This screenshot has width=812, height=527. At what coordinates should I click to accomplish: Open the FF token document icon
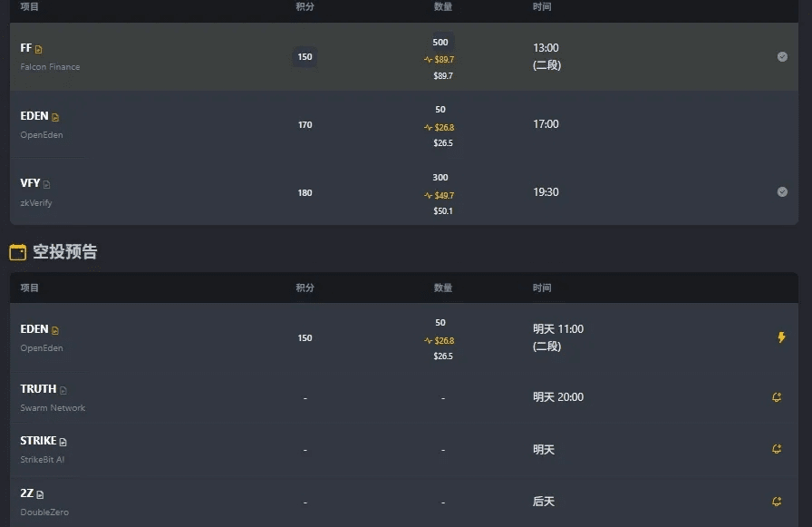coord(39,49)
